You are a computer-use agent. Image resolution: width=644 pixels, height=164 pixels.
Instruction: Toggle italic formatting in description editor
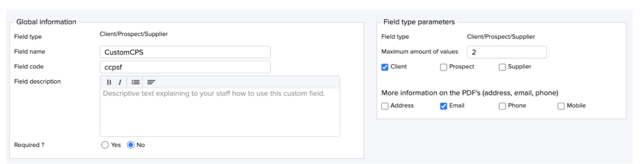pyautogui.click(x=120, y=82)
